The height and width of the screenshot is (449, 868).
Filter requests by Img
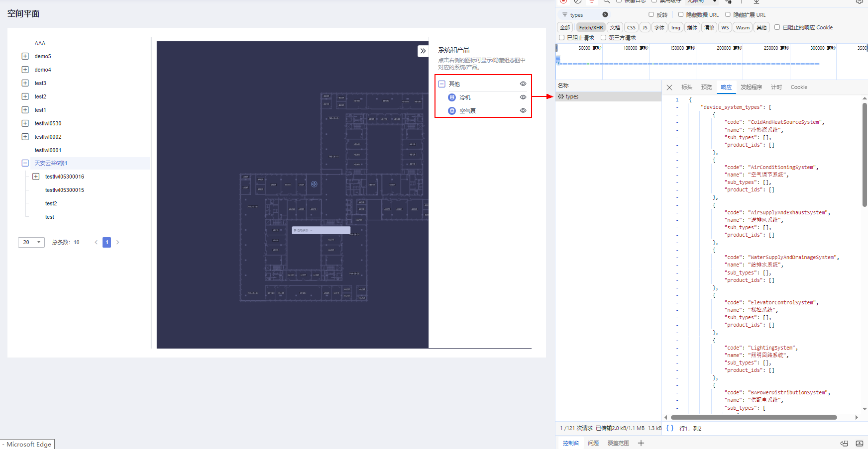tap(675, 27)
